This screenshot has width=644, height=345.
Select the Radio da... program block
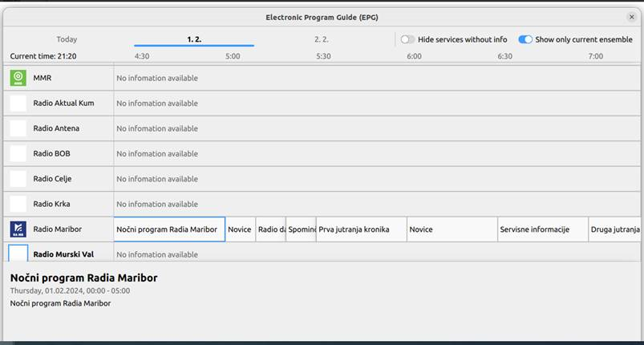[270, 229]
